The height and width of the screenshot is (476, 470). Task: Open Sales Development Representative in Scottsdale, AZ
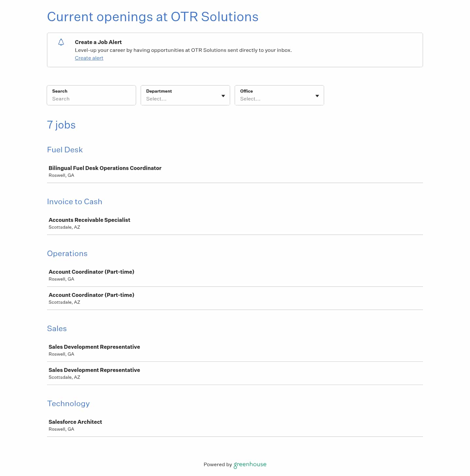coord(94,370)
